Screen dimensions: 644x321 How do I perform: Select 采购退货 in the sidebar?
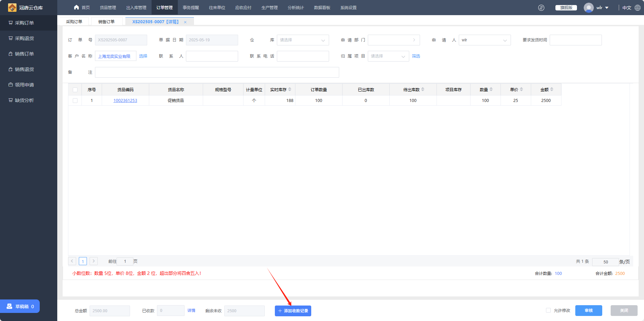click(x=29, y=38)
